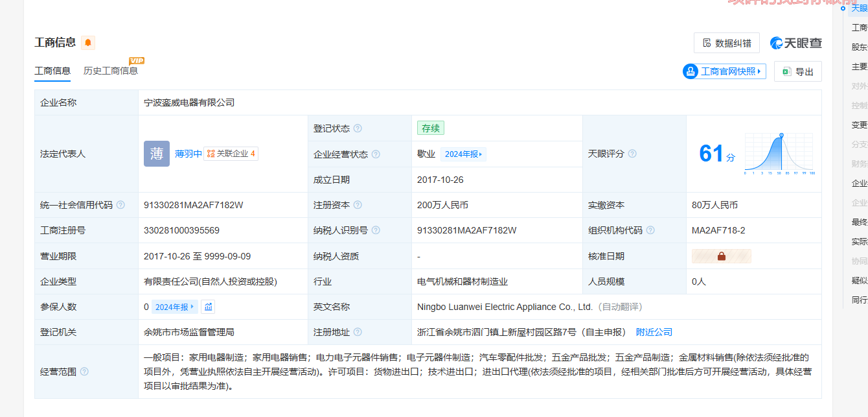
Task: Click the 天眼查 logo
Action: tap(795, 43)
